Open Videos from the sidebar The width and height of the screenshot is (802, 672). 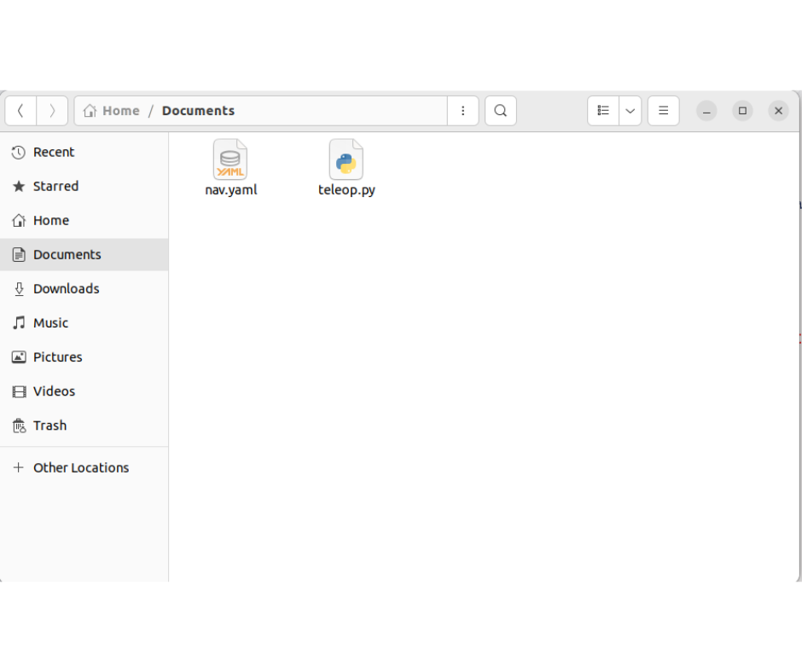coord(54,391)
